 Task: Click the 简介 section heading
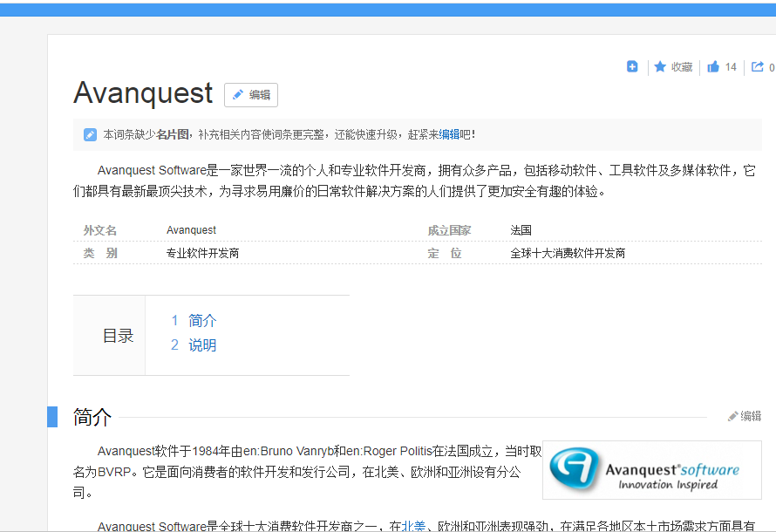[x=92, y=417]
